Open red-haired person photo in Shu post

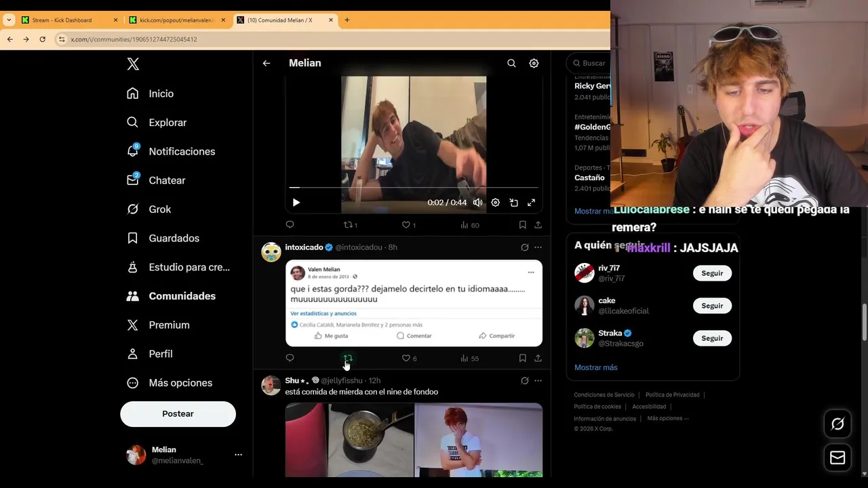[x=479, y=440]
